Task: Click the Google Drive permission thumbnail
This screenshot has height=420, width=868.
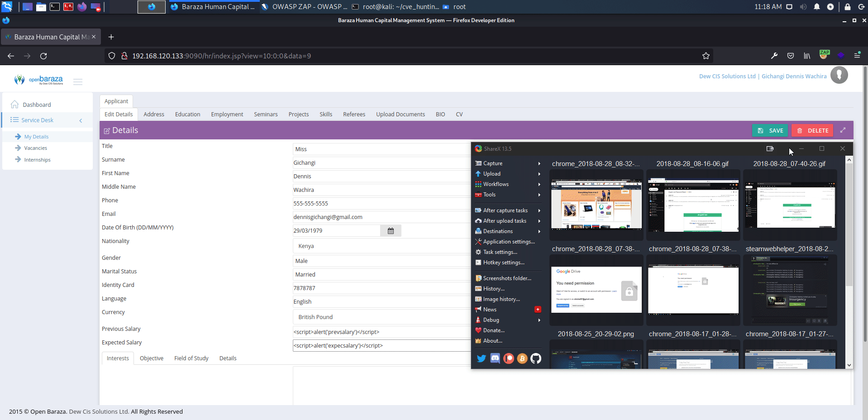Action: 596,290
